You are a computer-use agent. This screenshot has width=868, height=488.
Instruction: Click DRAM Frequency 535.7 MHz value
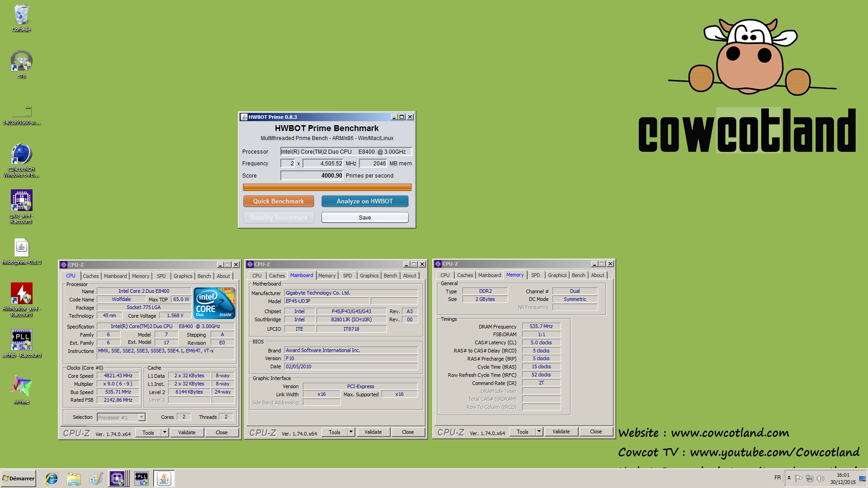[541, 326]
